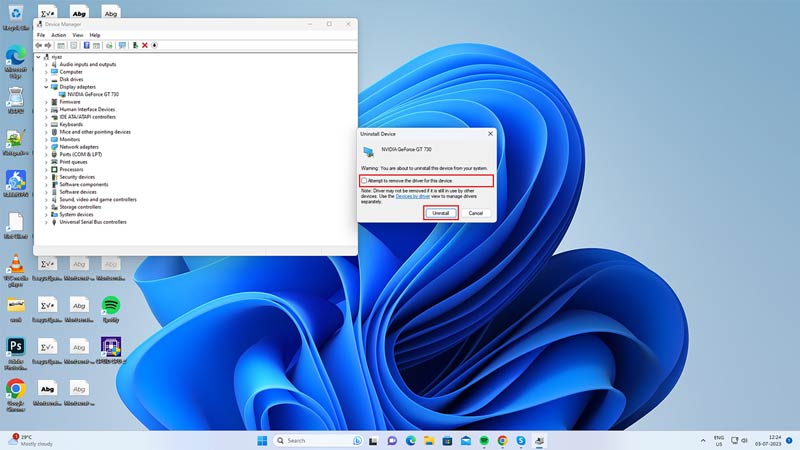Open the Chat app in the taskbar
This screenshot has width=800, height=450.
pos(392,440)
